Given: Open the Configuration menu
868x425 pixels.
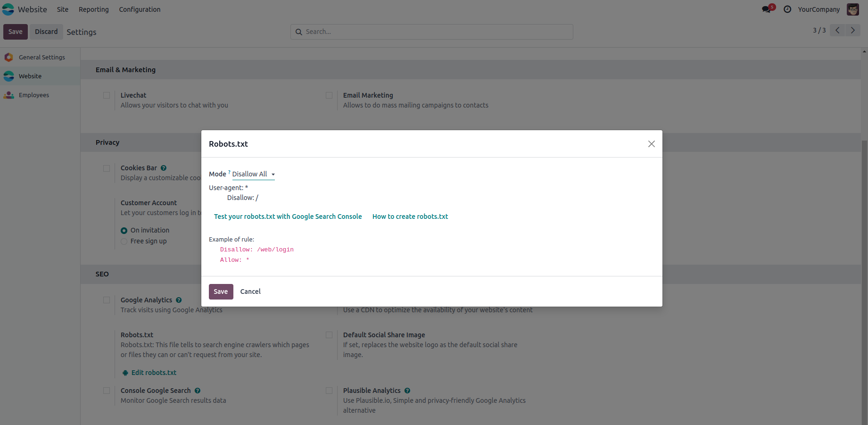Looking at the screenshot, I should 140,9.
